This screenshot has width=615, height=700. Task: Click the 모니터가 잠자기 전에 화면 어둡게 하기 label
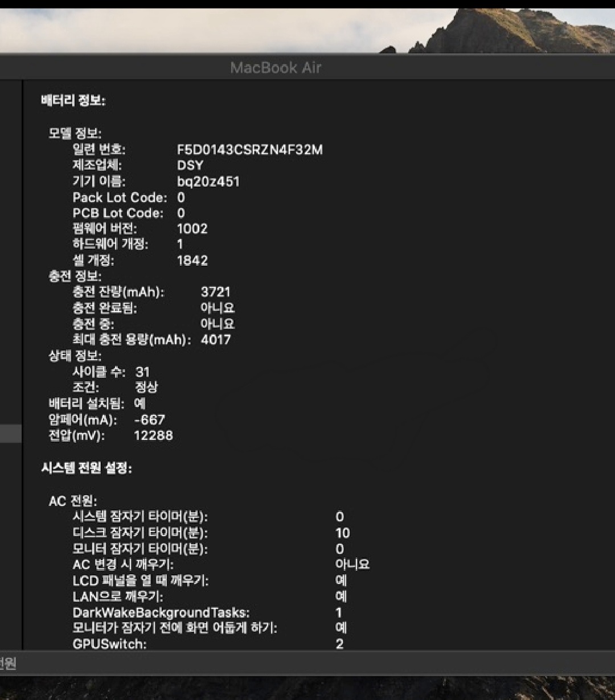pos(175,628)
